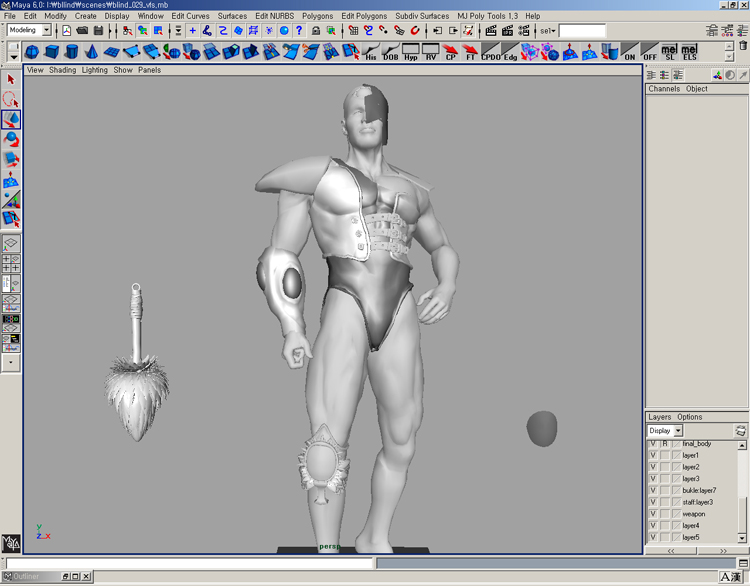Open the Shading menu in viewport panel
750x586 pixels.
[62, 70]
